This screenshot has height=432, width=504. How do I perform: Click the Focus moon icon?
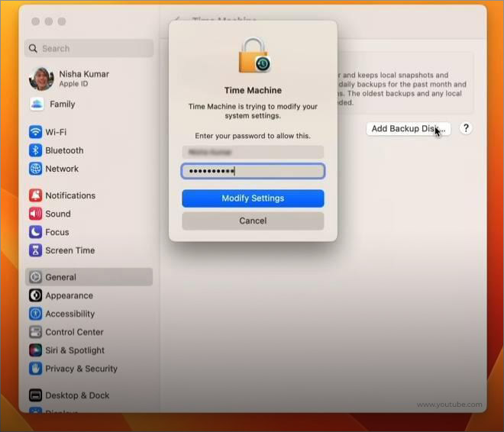point(35,232)
